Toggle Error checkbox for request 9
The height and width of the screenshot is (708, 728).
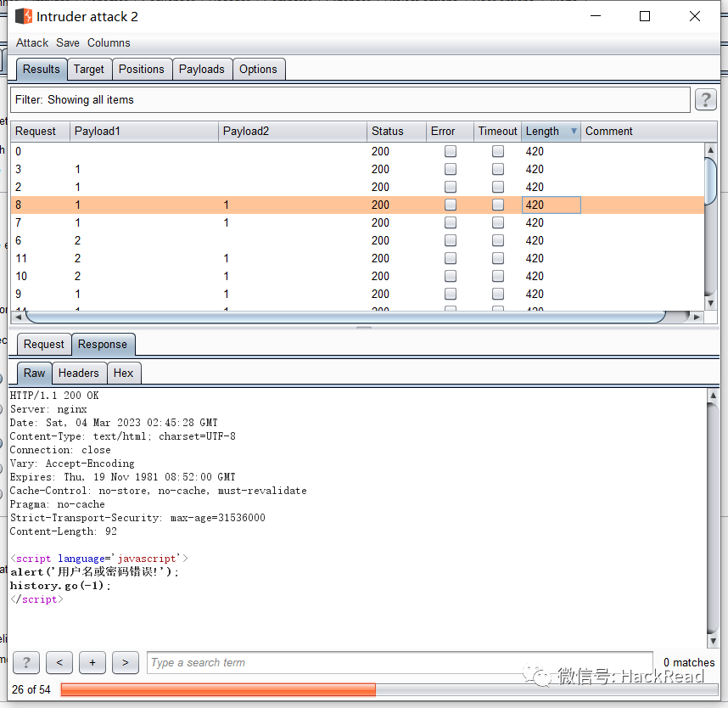pos(451,294)
